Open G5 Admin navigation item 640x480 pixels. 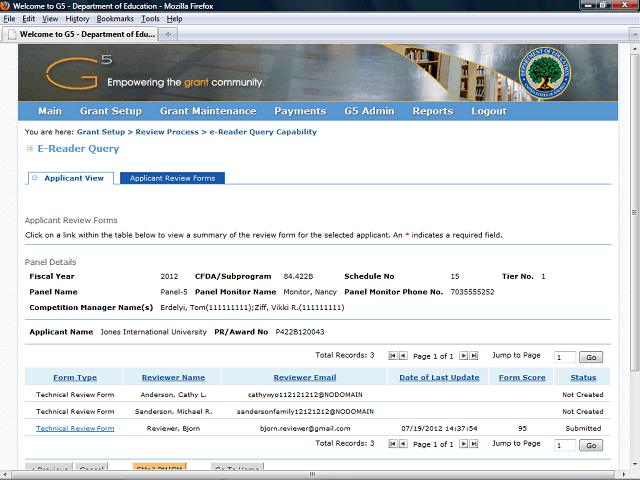click(x=369, y=111)
